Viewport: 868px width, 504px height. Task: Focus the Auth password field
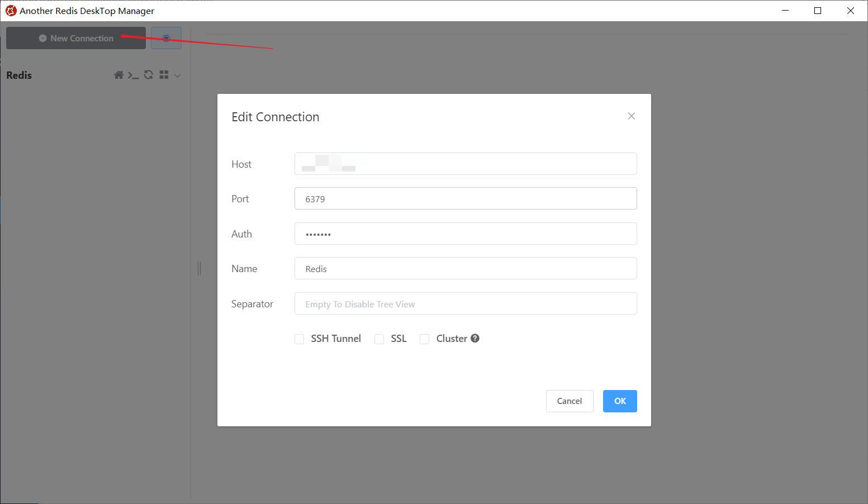pyautogui.click(x=466, y=234)
